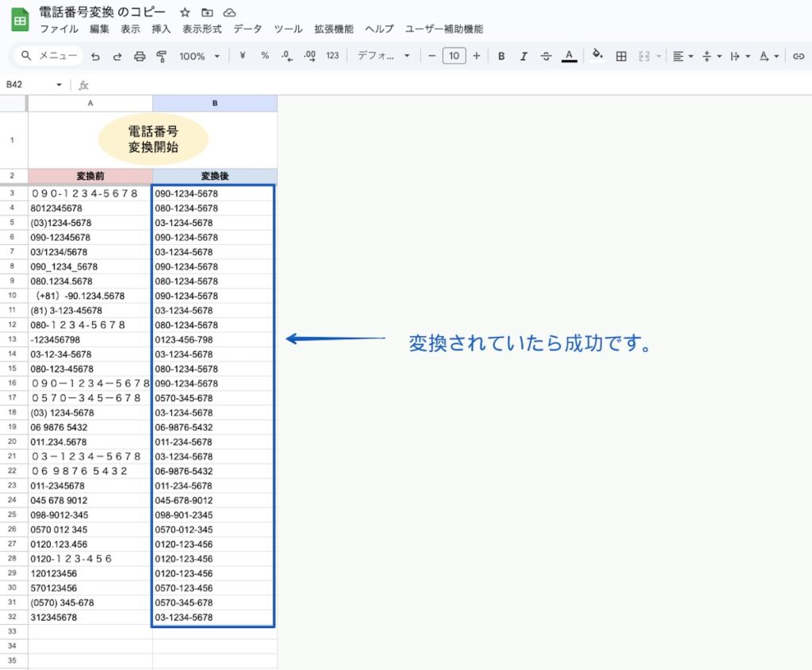
Task: Open the move to folder icon
Action: (207, 13)
